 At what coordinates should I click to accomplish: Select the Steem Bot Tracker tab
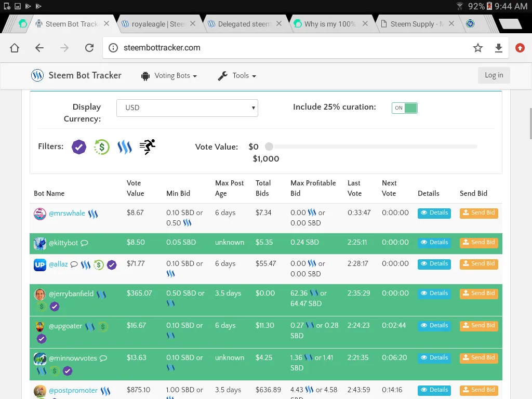coord(72,24)
